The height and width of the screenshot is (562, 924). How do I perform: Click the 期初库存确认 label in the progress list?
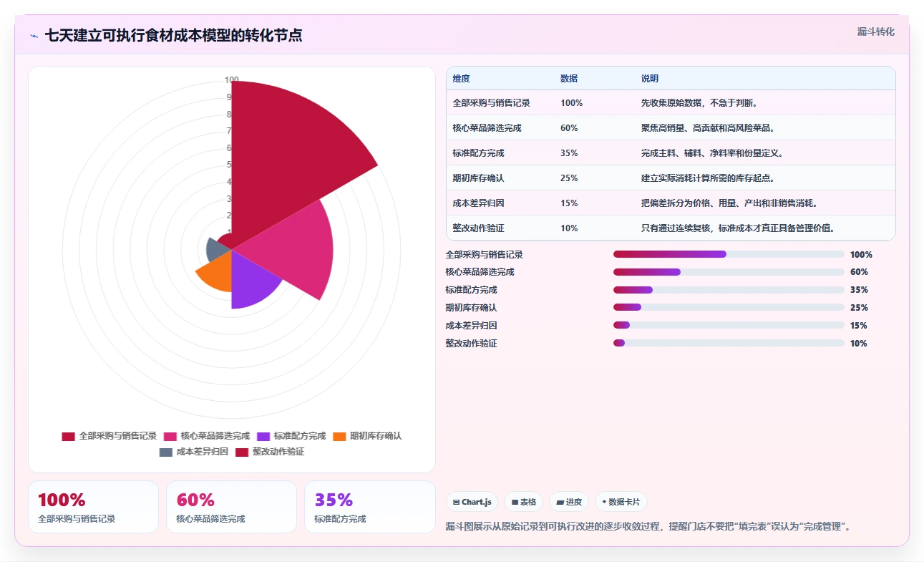(471, 308)
